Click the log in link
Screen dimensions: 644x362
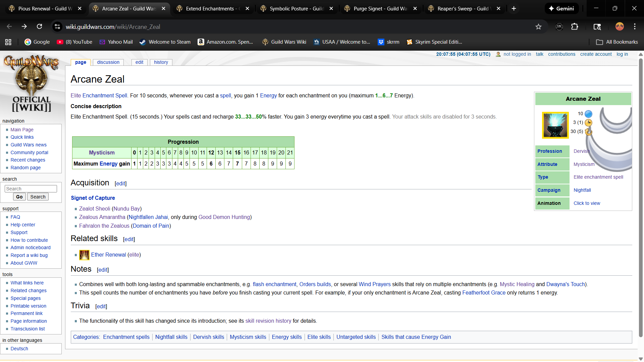(x=622, y=54)
